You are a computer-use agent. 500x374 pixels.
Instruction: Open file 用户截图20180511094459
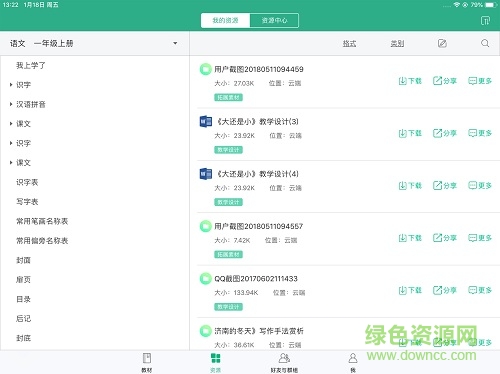(259, 69)
